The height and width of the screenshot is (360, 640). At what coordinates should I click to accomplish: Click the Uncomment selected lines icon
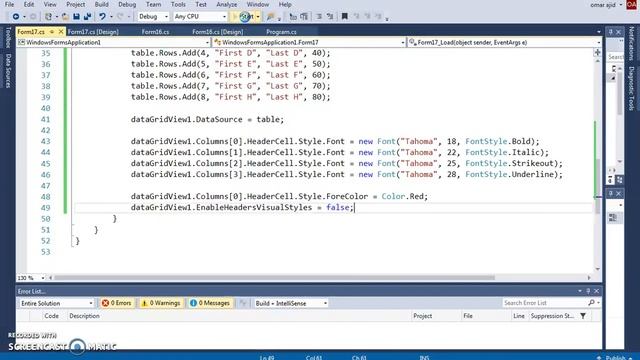(304, 16)
